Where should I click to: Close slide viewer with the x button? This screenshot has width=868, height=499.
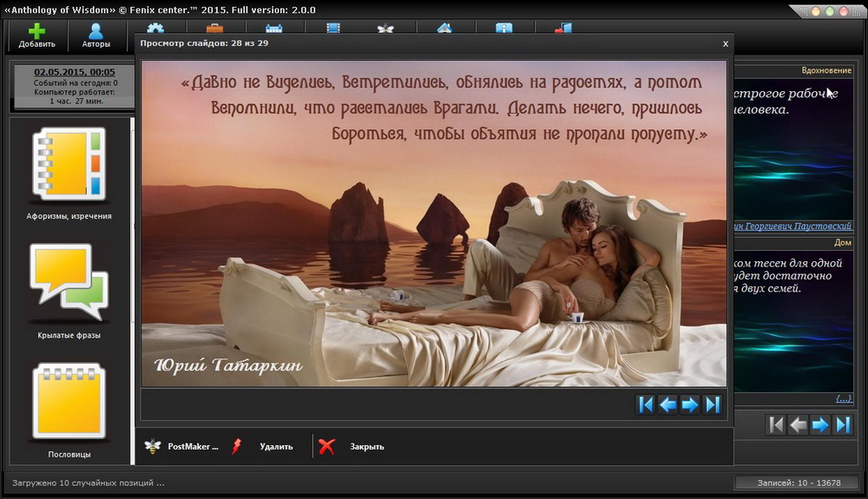[725, 43]
